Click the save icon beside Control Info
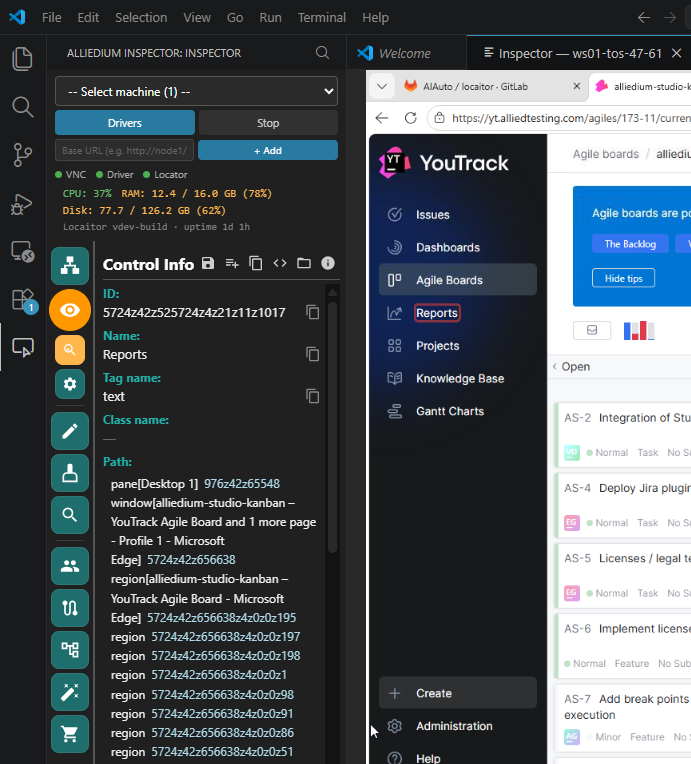The height and width of the screenshot is (764, 691). pos(208,264)
